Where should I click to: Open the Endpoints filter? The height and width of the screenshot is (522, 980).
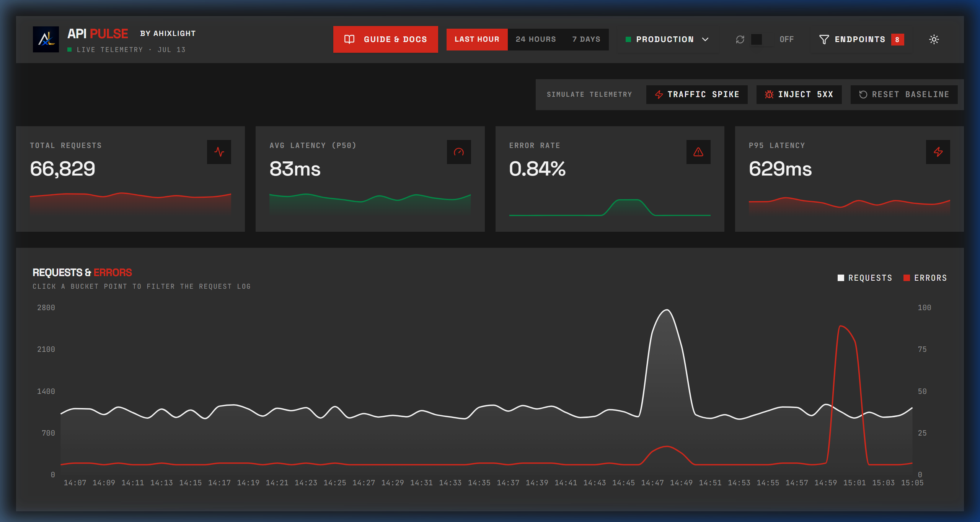pos(861,39)
